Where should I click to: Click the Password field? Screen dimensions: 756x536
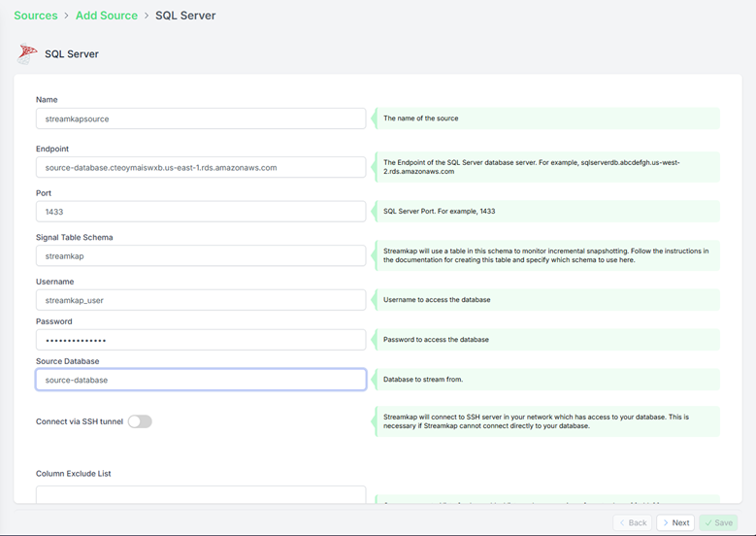[201, 340]
